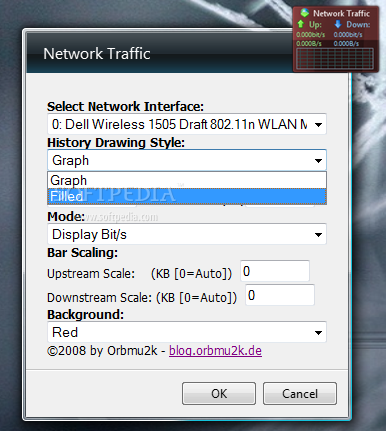Click the Downstream Scale input field
The height and width of the screenshot is (431, 386).
coord(280,295)
